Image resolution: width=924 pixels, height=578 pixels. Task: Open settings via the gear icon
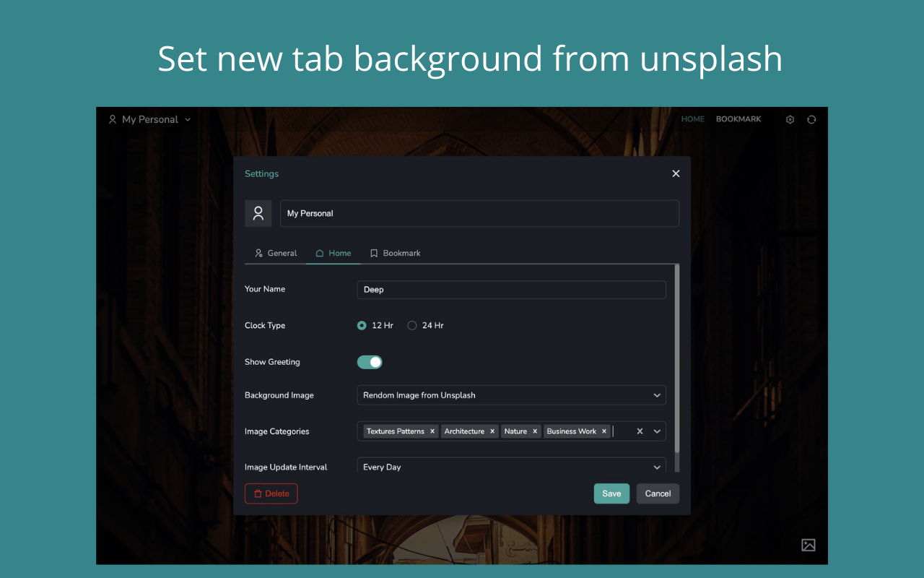pos(790,119)
